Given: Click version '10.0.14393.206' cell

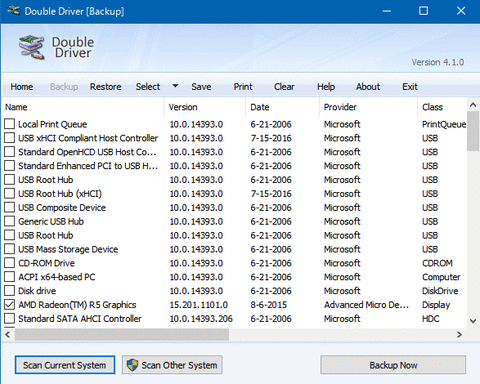Looking at the screenshot, I should click(x=201, y=318).
